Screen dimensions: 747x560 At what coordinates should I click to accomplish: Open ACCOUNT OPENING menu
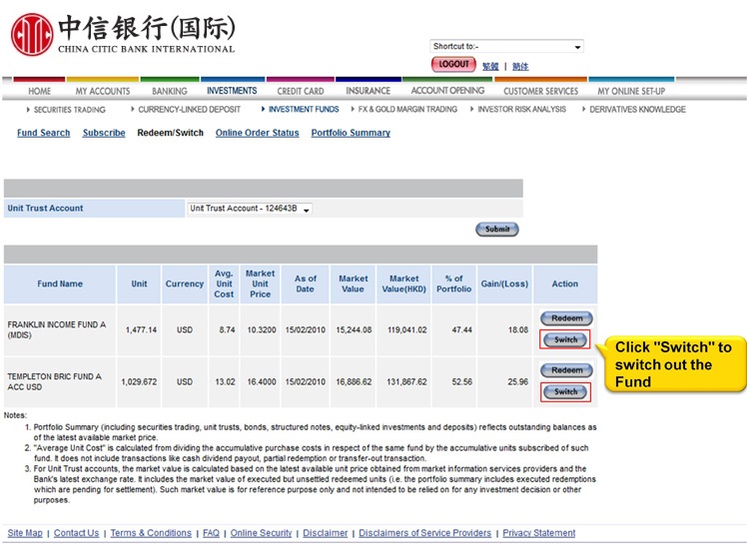[x=447, y=91]
